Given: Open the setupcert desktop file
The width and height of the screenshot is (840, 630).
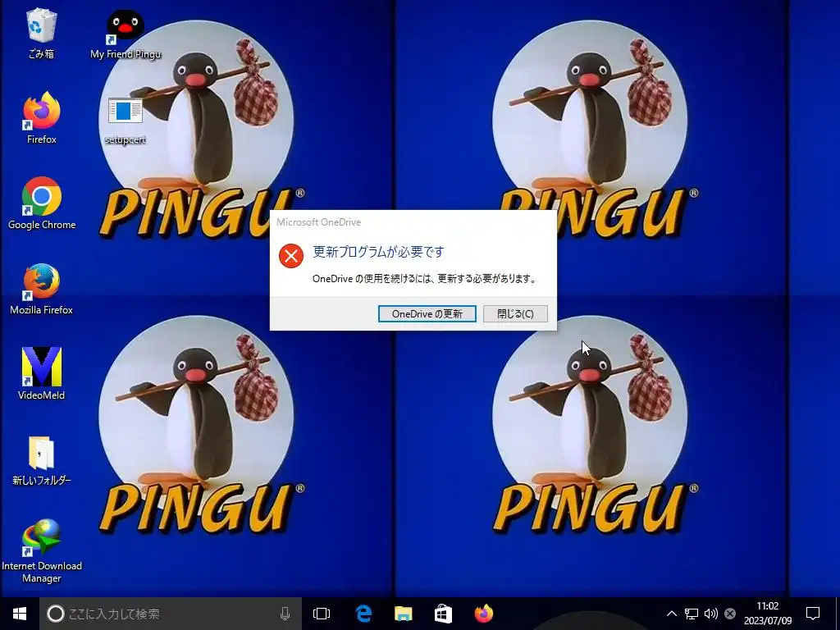Looking at the screenshot, I should tap(125, 120).
